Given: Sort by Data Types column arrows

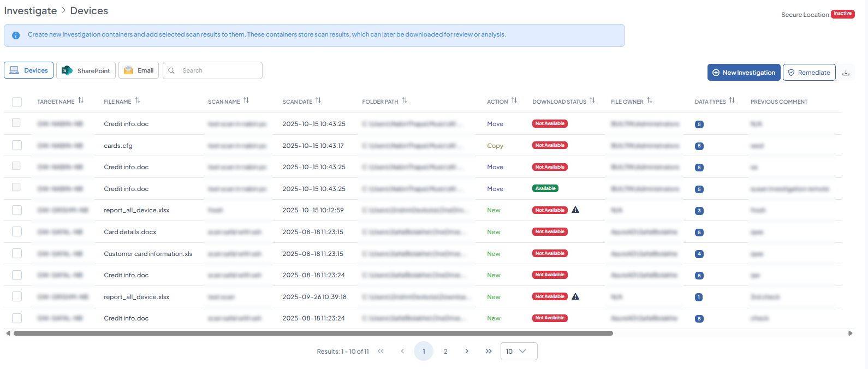Looking at the screenshot, I should 732,101.
